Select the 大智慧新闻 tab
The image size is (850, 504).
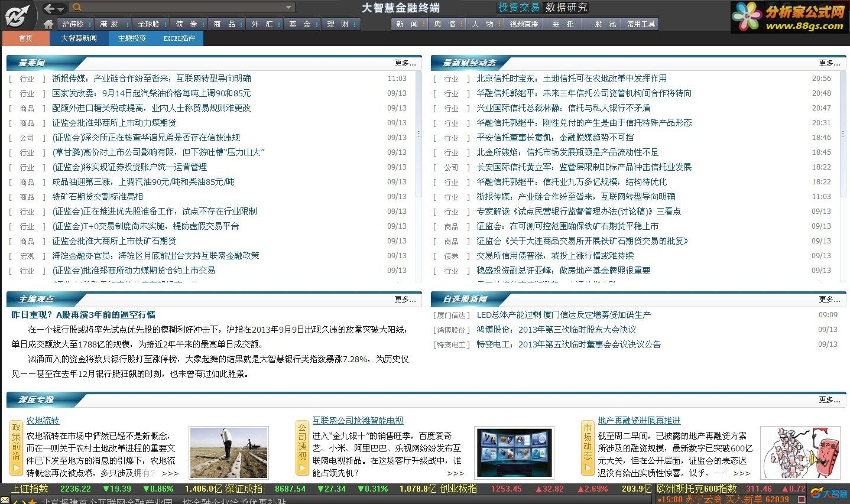[x=79, y=38]
